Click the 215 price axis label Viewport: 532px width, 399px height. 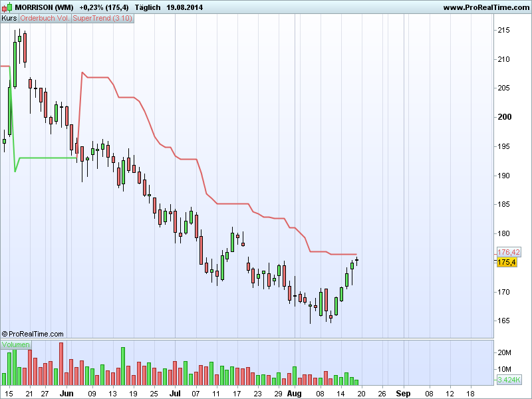point(503,30)
